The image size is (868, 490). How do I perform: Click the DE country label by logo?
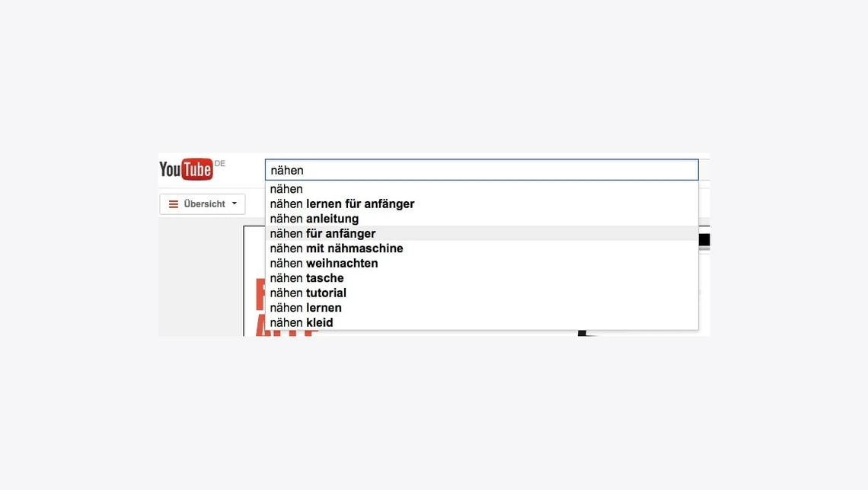(220, 164)
